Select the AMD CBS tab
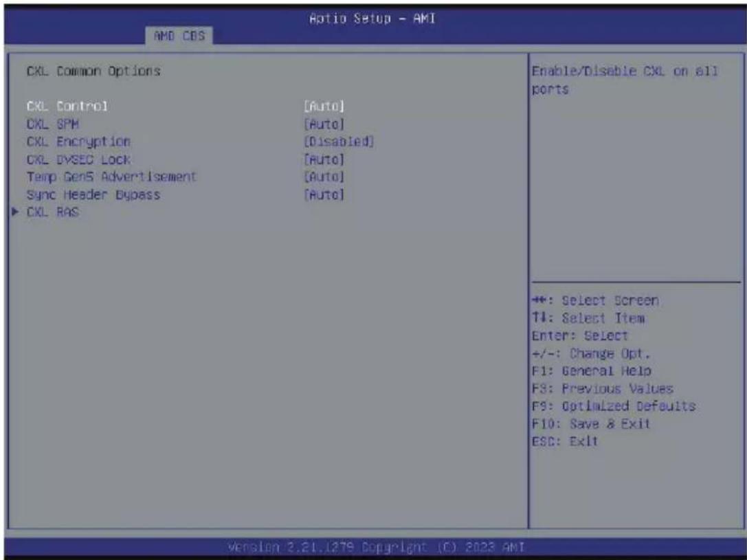This screenshot has height=560, width=747. click(x=179, y=36)
